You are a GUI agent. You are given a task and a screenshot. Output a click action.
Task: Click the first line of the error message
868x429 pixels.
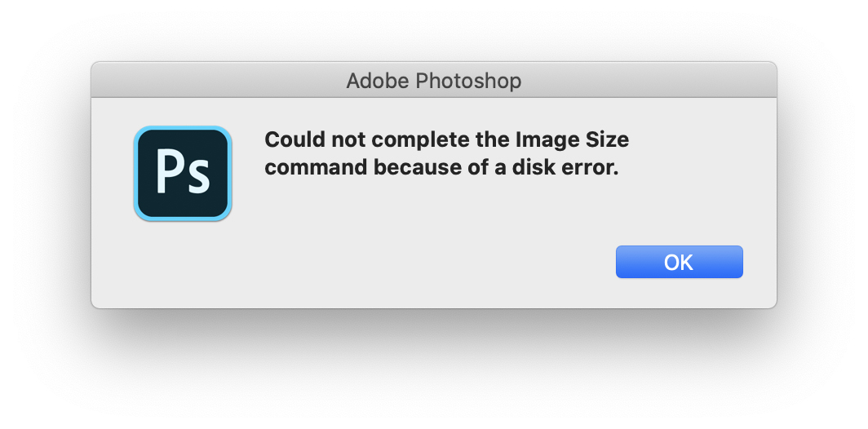click(446, 139)
